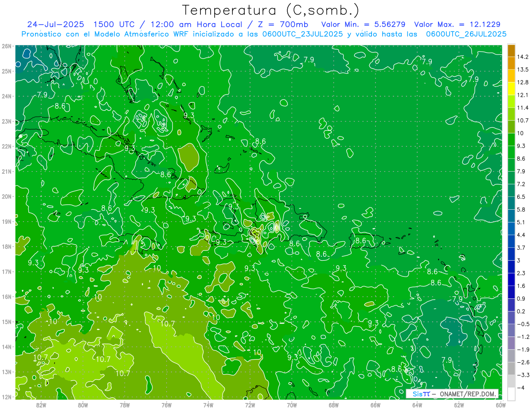Click the '0600UTC_26JUL2025' valid-until time
The height and width of the screenshot is (411, 532).
pyautogui.click(x=466, y=34)
